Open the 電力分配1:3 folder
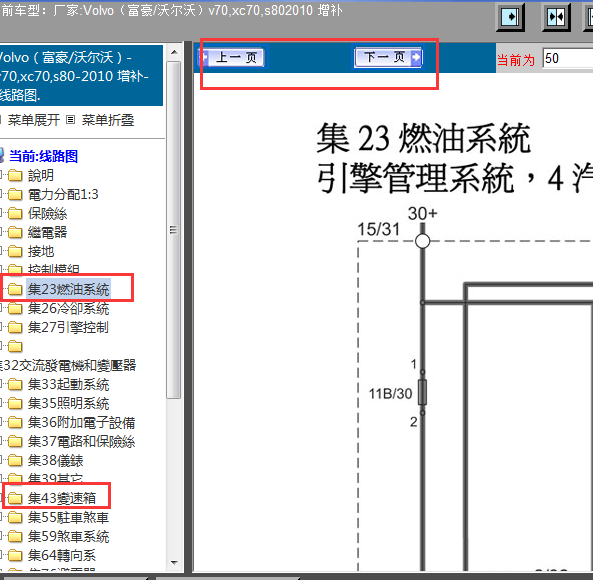This screenshot has width=593, height=580. point(63,194)
